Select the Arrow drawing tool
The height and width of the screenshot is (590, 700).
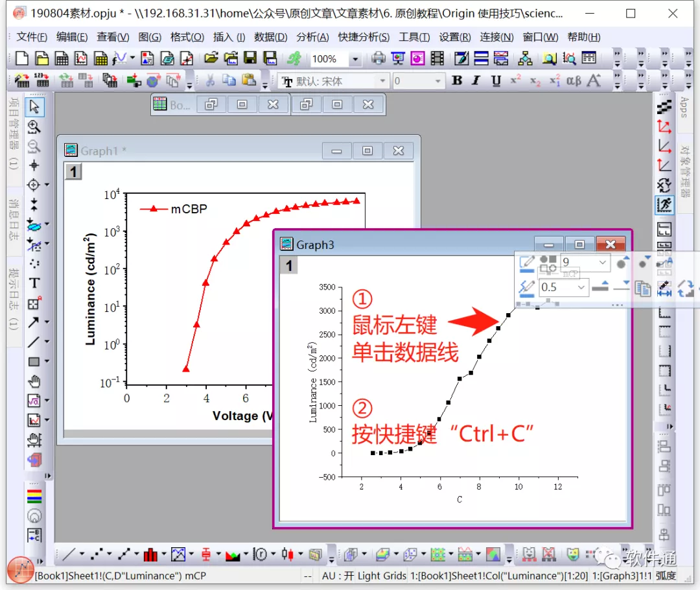34,322
